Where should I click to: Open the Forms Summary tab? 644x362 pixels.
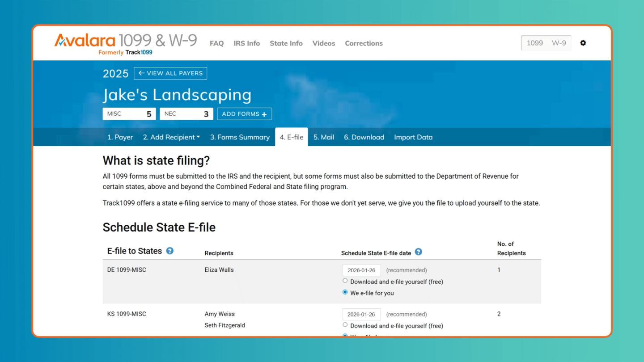click(240, 137)
